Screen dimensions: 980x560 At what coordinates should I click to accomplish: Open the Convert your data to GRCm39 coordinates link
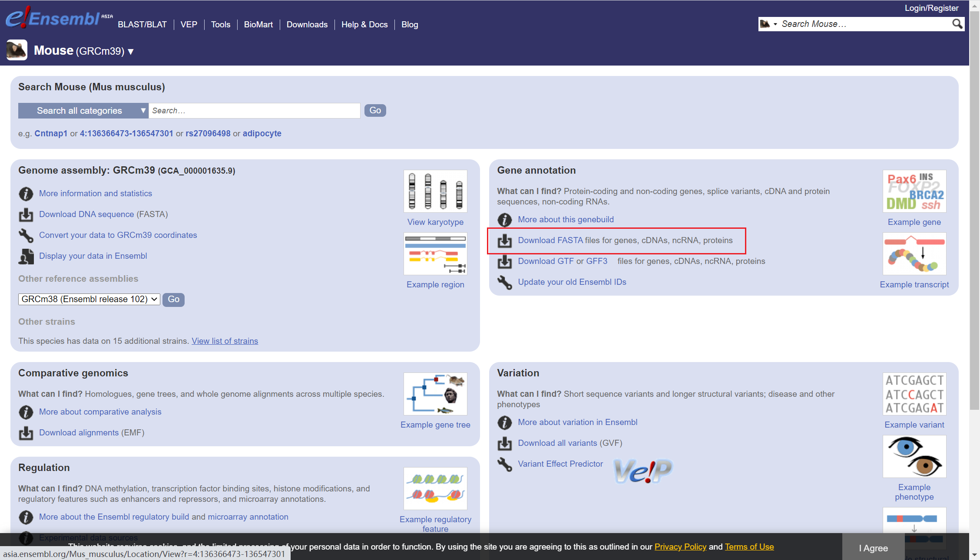pyautogui.click(x=118, y=235)
